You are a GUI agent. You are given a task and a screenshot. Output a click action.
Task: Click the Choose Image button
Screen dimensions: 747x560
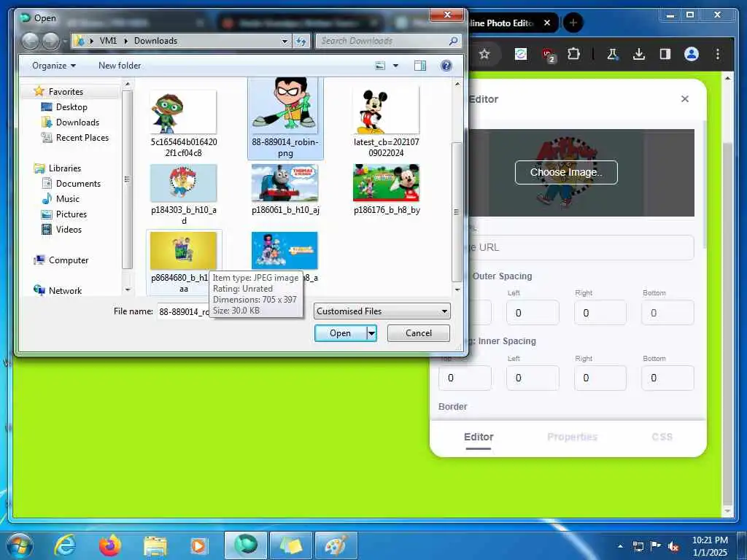point(566,172)
